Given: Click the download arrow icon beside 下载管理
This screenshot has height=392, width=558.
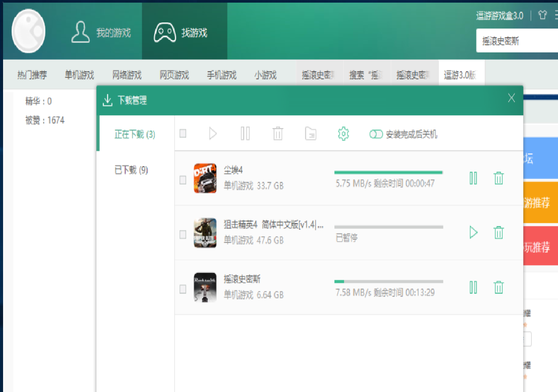Looking at the screenshot, I should (x=107, y=101).
